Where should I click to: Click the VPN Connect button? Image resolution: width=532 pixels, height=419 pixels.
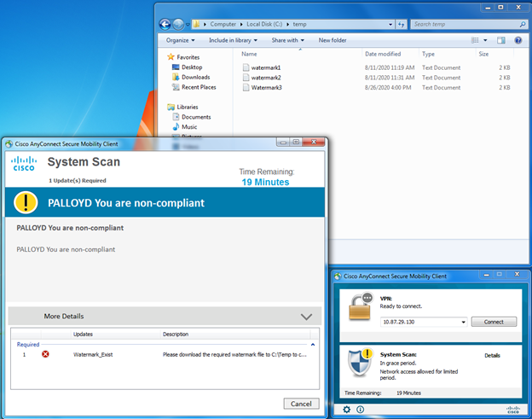[494, 322]
